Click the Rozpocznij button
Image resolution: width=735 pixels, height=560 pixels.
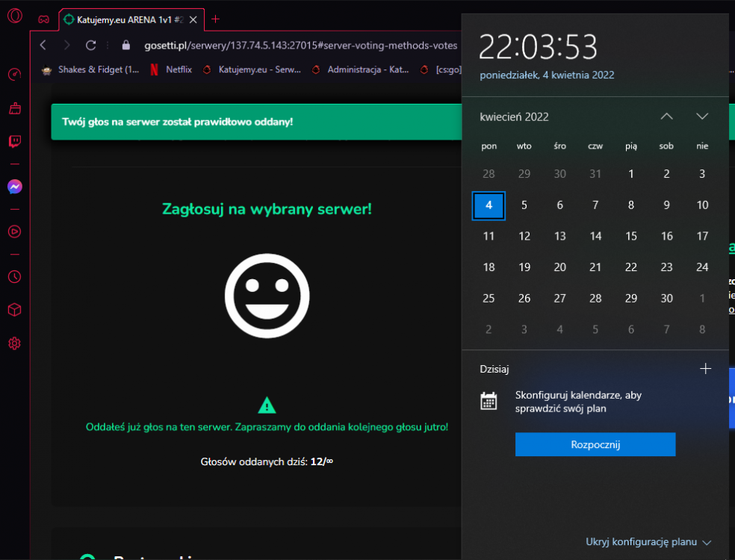point(595,444)
